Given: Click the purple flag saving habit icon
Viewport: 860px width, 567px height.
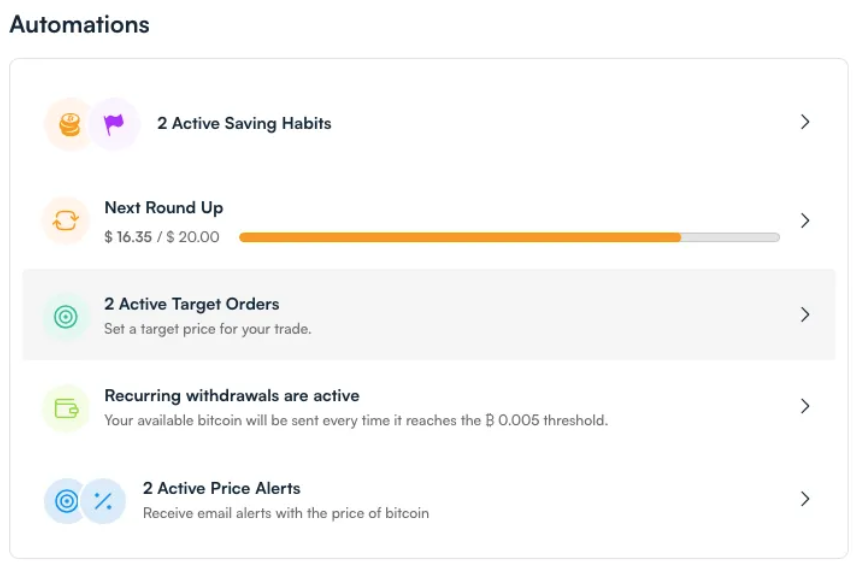Looking at the screenshot, I should click(113, 124).
